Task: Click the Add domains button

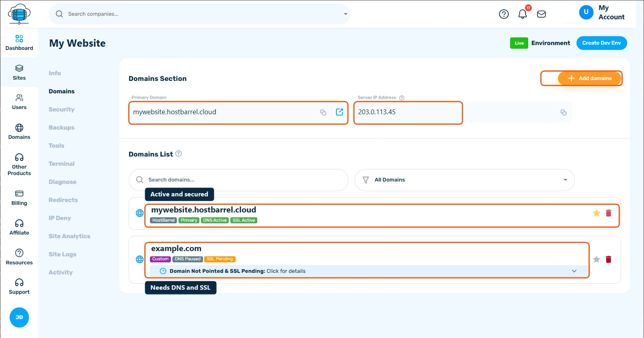Action: click(x=589, y=78)
